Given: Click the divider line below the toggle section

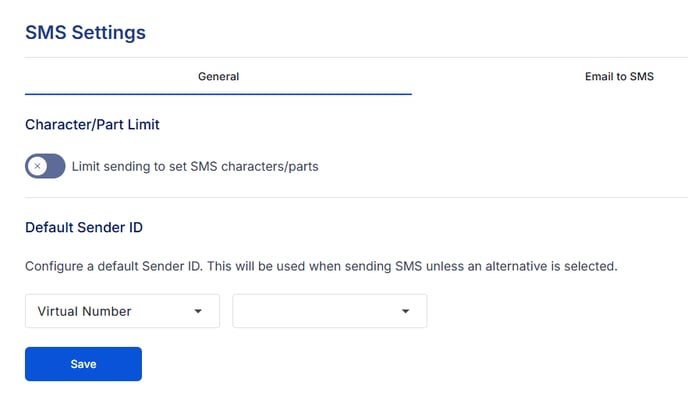Looking at the screenshot, I should 356,197.
